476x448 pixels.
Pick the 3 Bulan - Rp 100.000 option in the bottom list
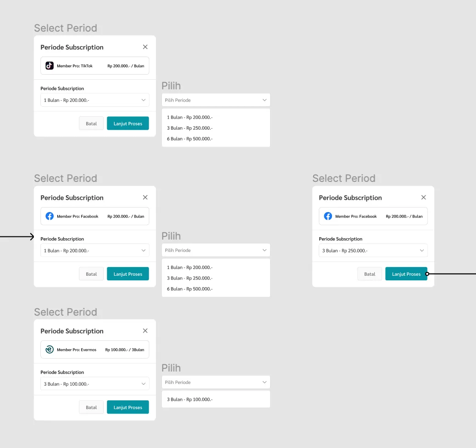pos(190,399)
